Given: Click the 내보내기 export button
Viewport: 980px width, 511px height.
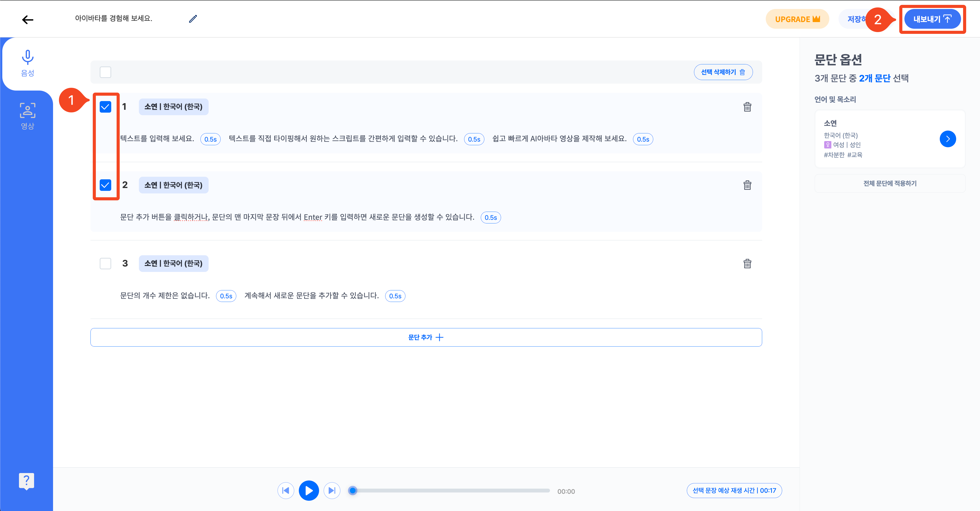Looking at the screenshot, I should [x=932, y=19].
